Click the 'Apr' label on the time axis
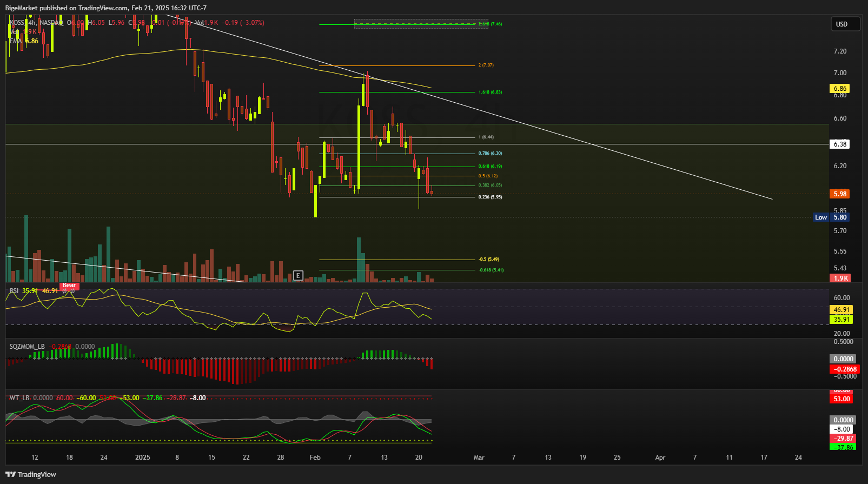 click(660, 458)
